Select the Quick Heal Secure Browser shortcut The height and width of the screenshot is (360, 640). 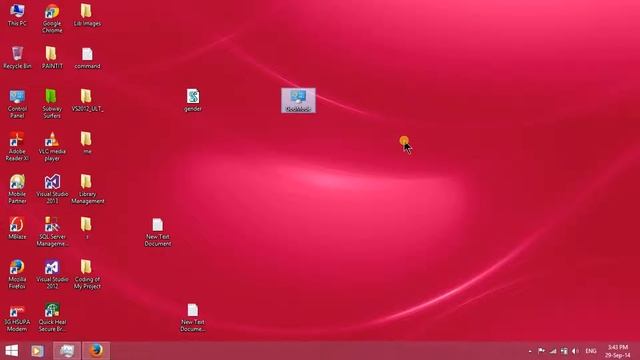click(52, 318)
